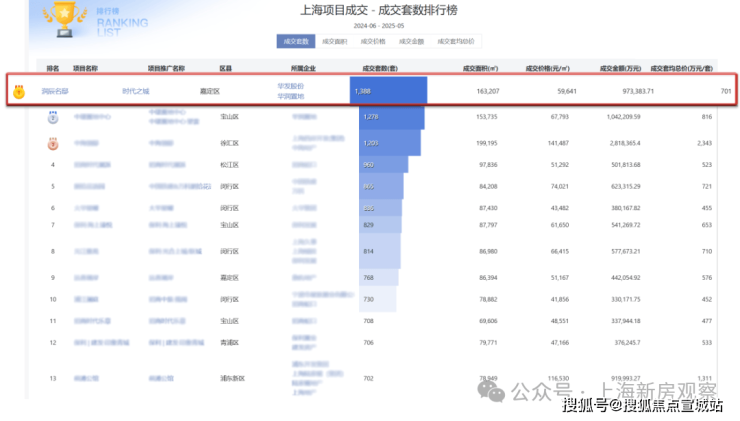Open the 华润置地 company link

click(x=291, y=96)
